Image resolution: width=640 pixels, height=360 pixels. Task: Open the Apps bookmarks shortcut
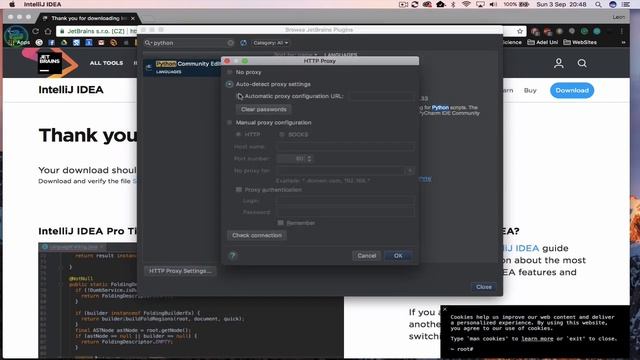tap(19, 42)
